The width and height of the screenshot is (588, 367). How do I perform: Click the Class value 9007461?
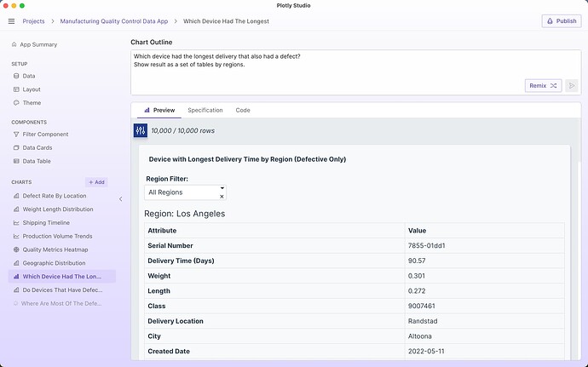[x=422, y=306]
